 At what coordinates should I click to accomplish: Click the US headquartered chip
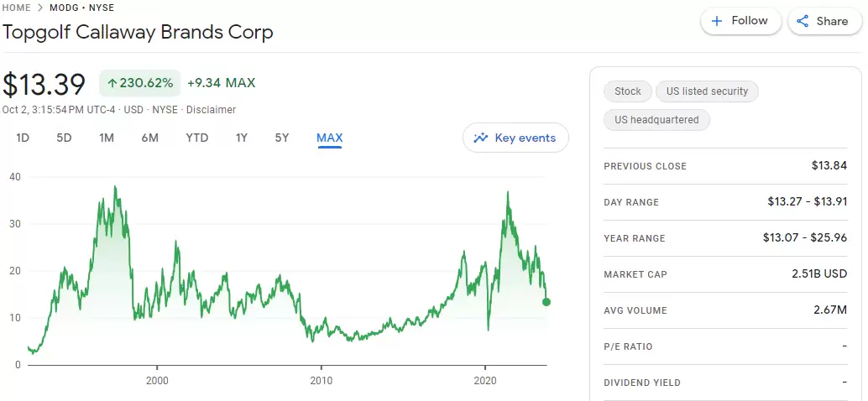point(656,120)
